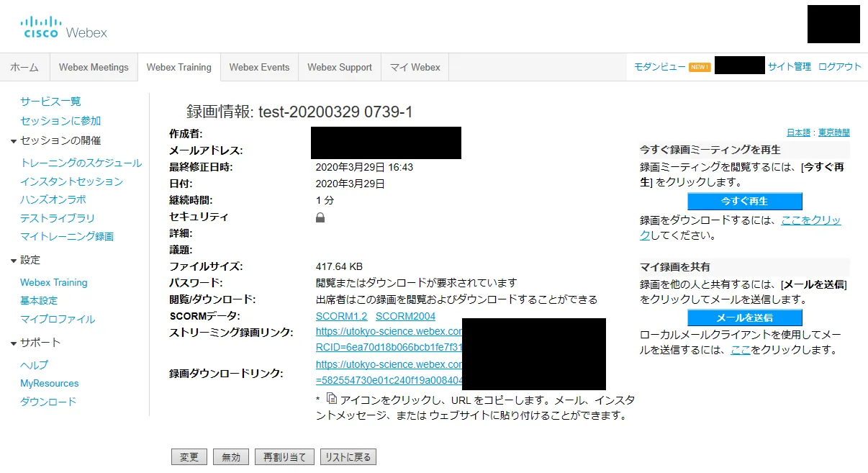Click the security lock icon
The image size is (868, 473).
click(320, 217)
